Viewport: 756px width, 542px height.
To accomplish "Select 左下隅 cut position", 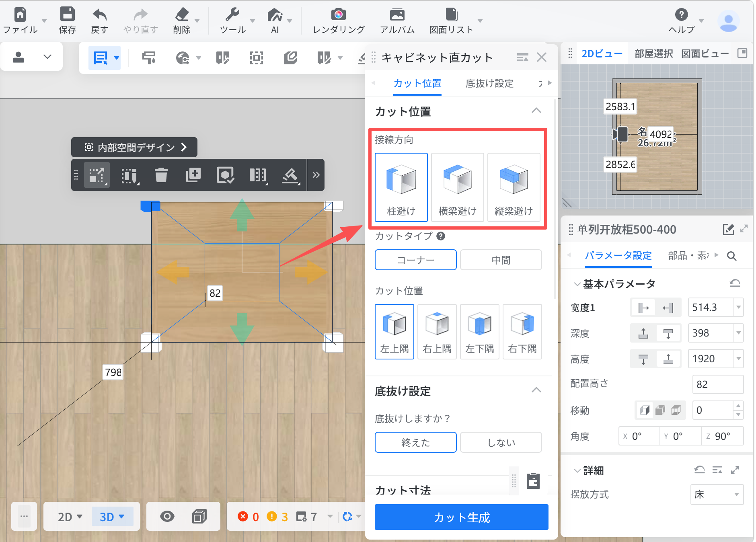I will click(x=479, y=331).
